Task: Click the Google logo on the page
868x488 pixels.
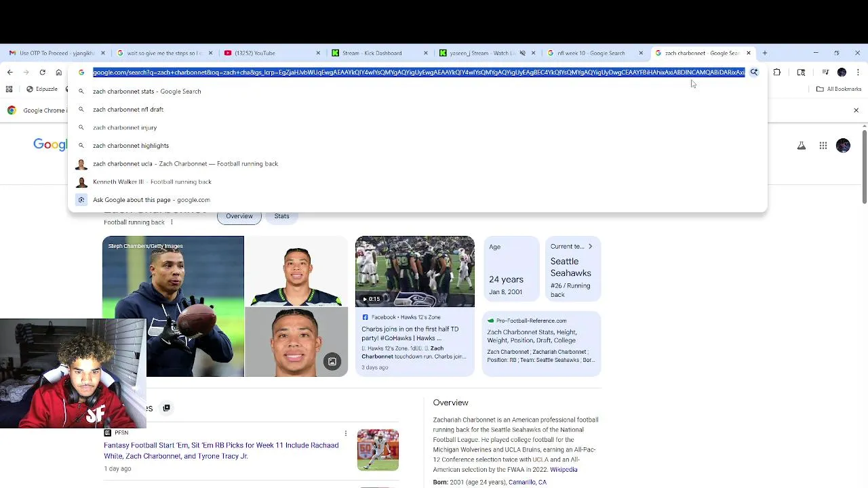Action: tap(51, 144)
